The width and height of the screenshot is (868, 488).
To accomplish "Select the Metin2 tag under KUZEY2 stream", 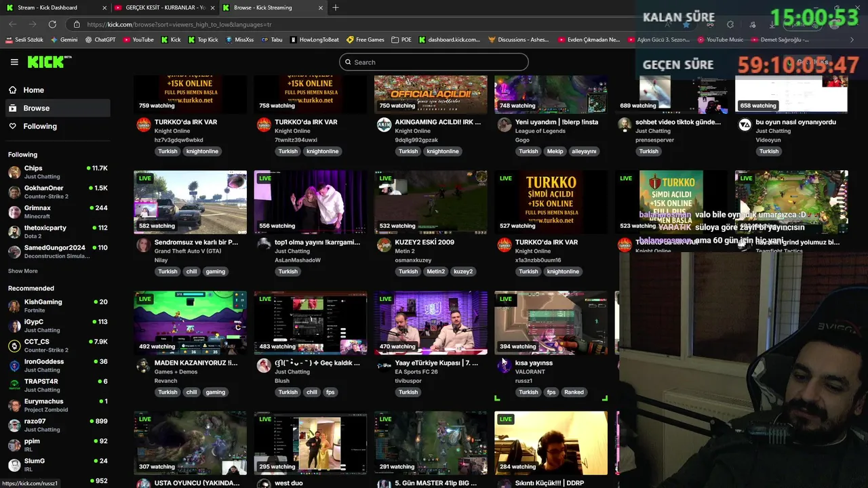I will tap(435, 272).
